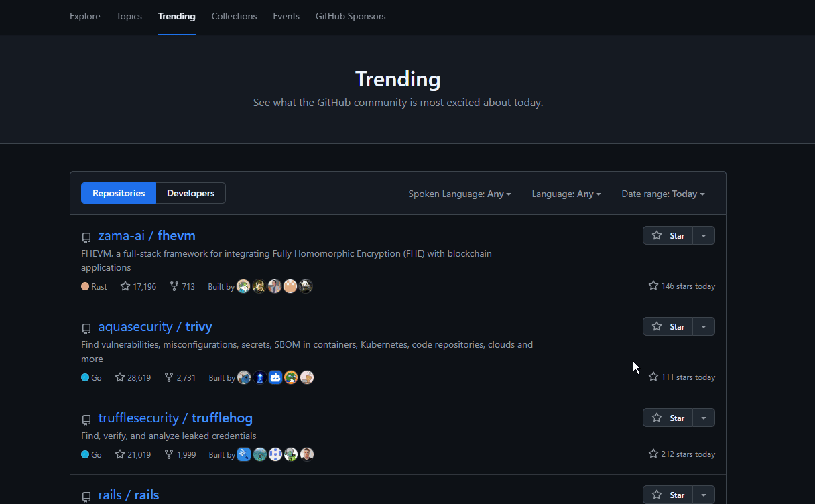Click fourth contributor avatar of fhevm
This screenshot has height=504, width=815.
tap(290, 286)
